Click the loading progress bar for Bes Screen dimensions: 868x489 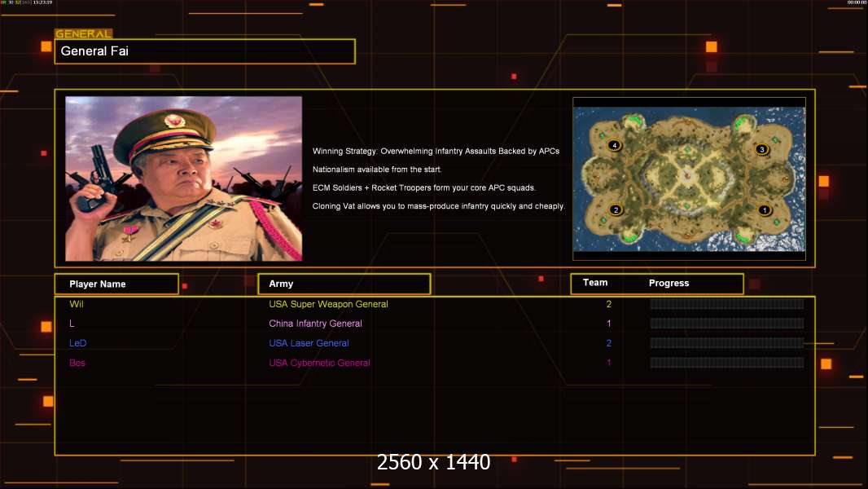pos(727,363)
